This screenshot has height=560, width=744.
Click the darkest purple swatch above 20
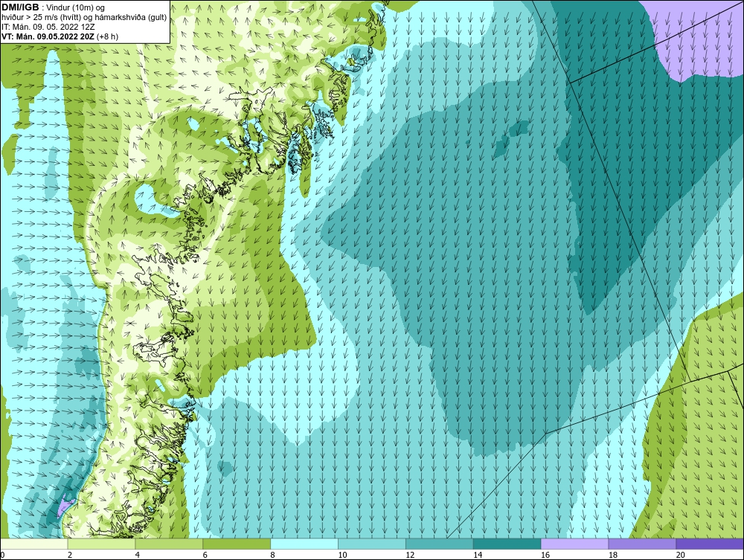[710, 544]
